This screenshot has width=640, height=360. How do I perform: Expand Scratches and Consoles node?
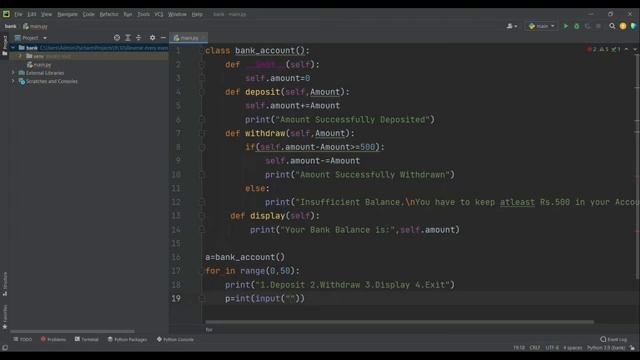13,81
